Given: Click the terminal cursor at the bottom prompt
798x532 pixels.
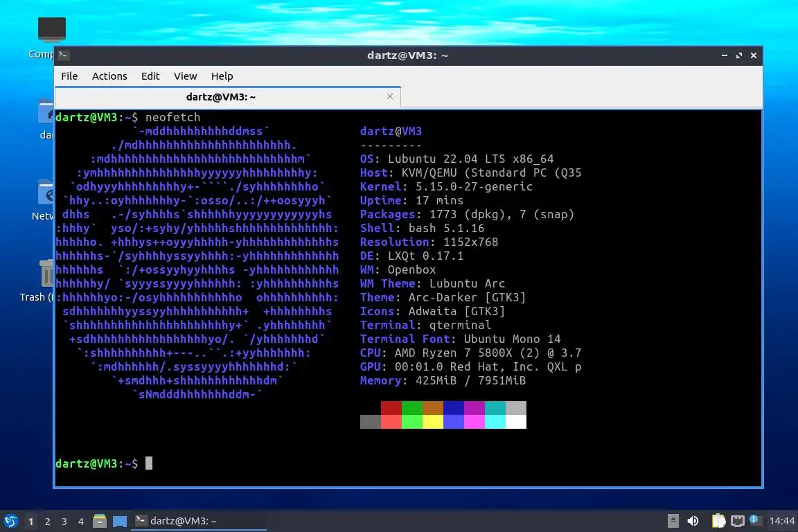Looking at the screenshot, I should 149,463.
